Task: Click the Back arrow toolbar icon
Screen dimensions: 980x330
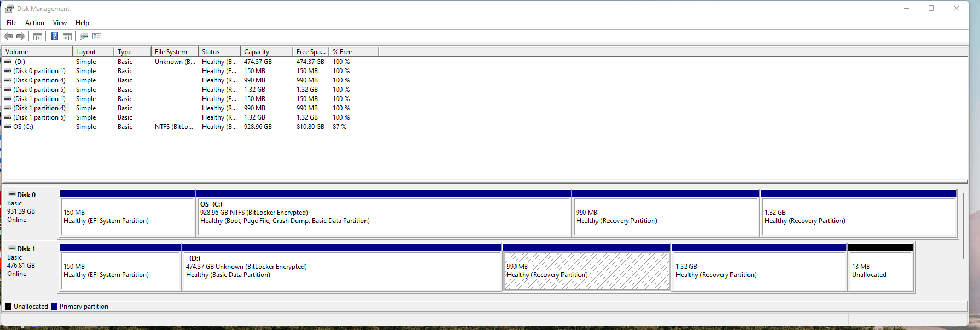Action: [8, 36]
